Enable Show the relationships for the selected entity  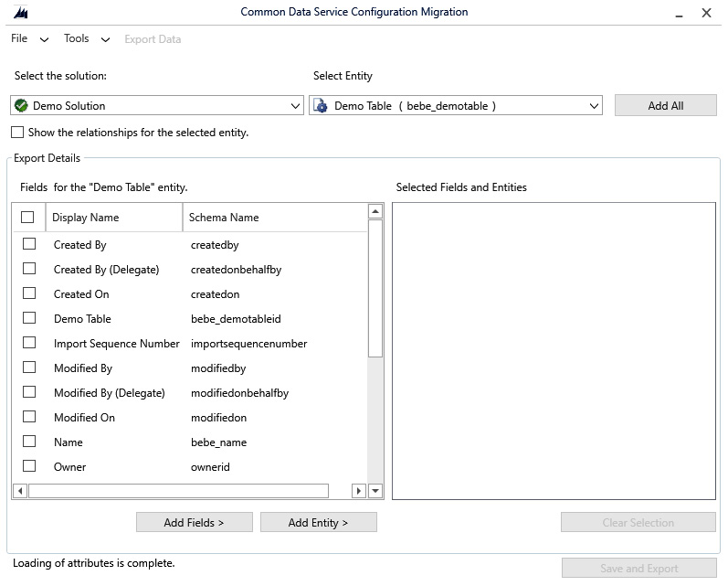tap(17, 133)
